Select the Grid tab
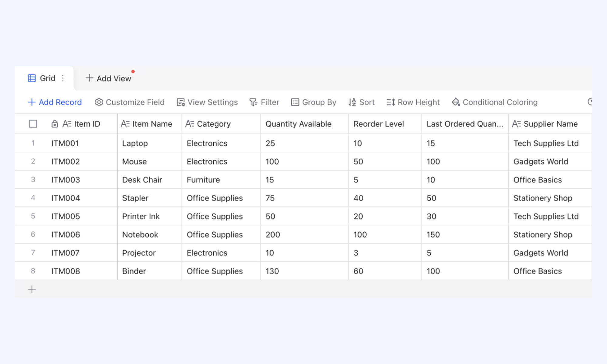607x364 pixels. tap(44, 78)
